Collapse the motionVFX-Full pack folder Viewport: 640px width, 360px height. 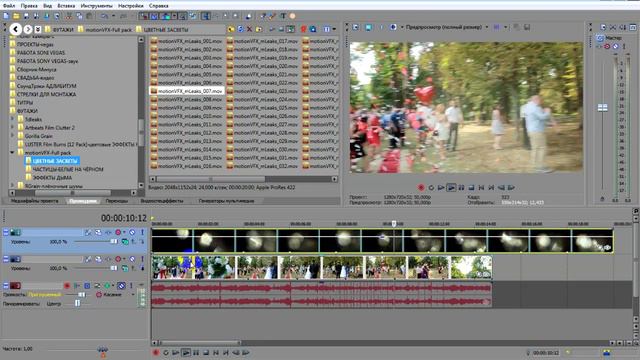(12, 152)
